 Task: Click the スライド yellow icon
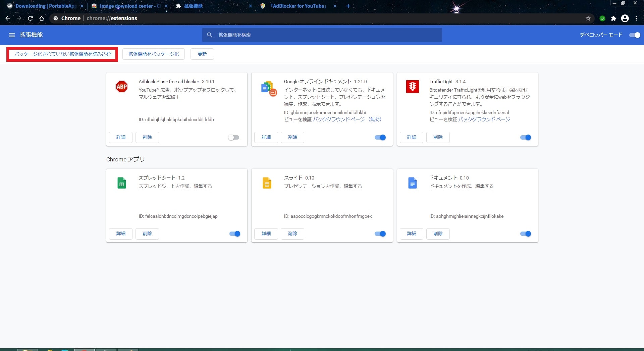267,183
